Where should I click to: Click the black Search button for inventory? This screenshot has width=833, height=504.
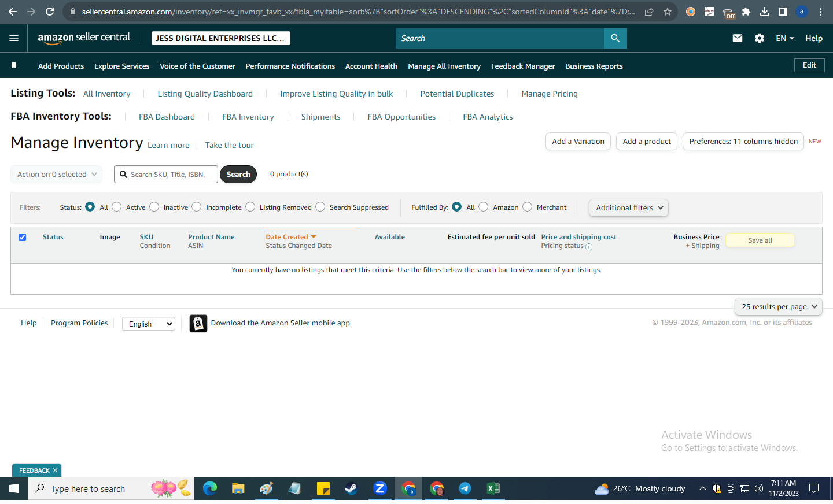(x=238, y=174)
